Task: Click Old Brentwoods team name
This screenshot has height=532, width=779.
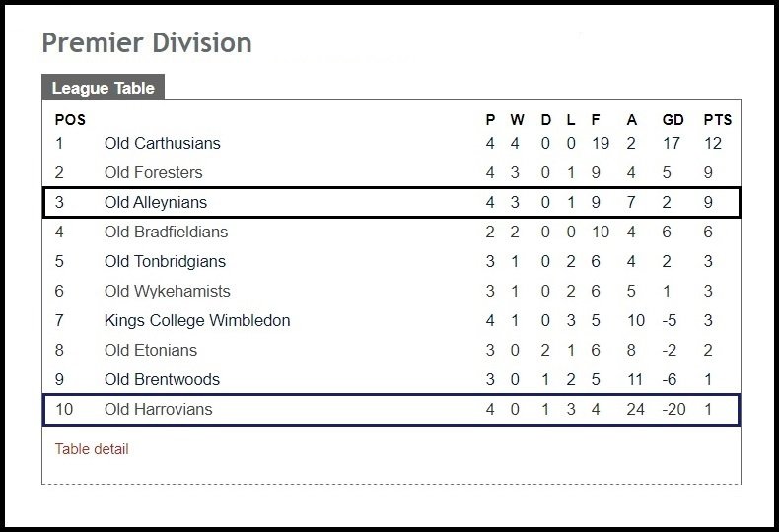Action: click(x=162, y=379)
